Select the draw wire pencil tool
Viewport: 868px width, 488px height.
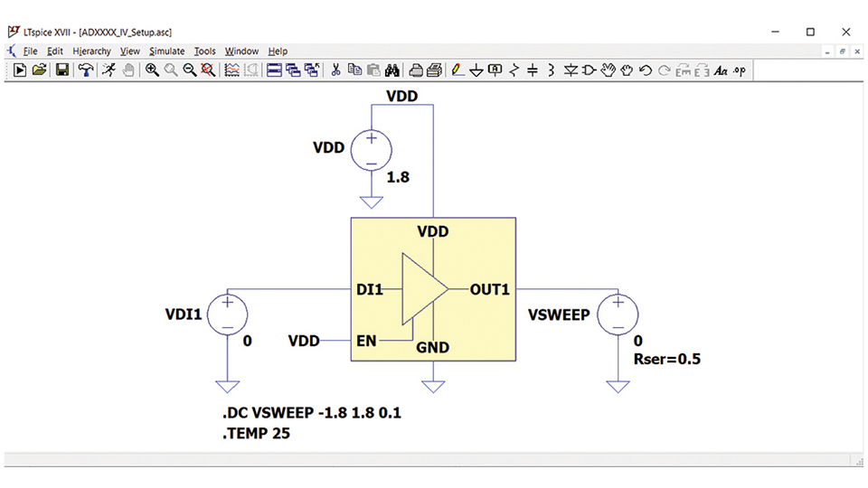coord(458,70)
